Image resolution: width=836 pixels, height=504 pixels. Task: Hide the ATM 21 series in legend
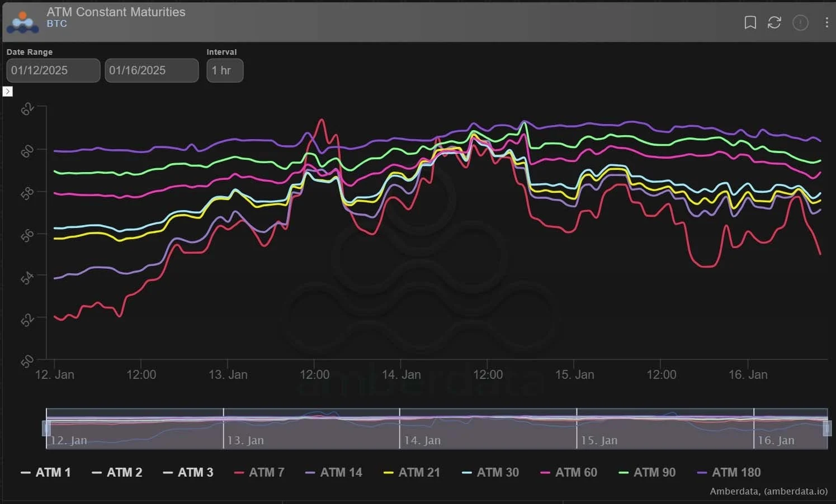(x=412, y=473)
